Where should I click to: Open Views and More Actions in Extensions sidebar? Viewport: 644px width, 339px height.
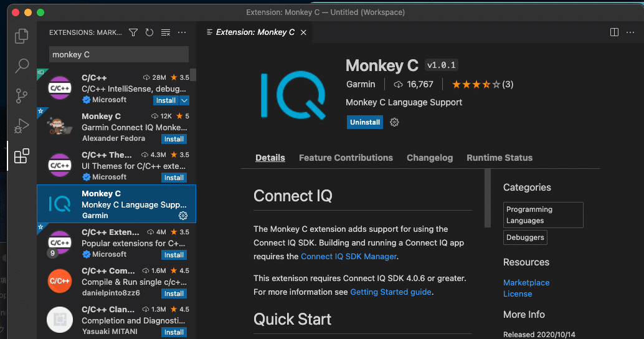pyautogui.click(x=182, y=32)
